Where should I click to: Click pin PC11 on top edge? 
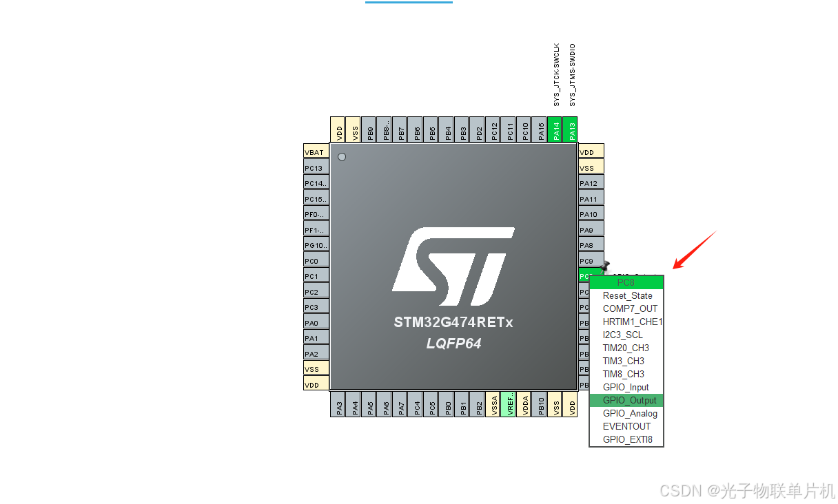[x=509, y=129]
